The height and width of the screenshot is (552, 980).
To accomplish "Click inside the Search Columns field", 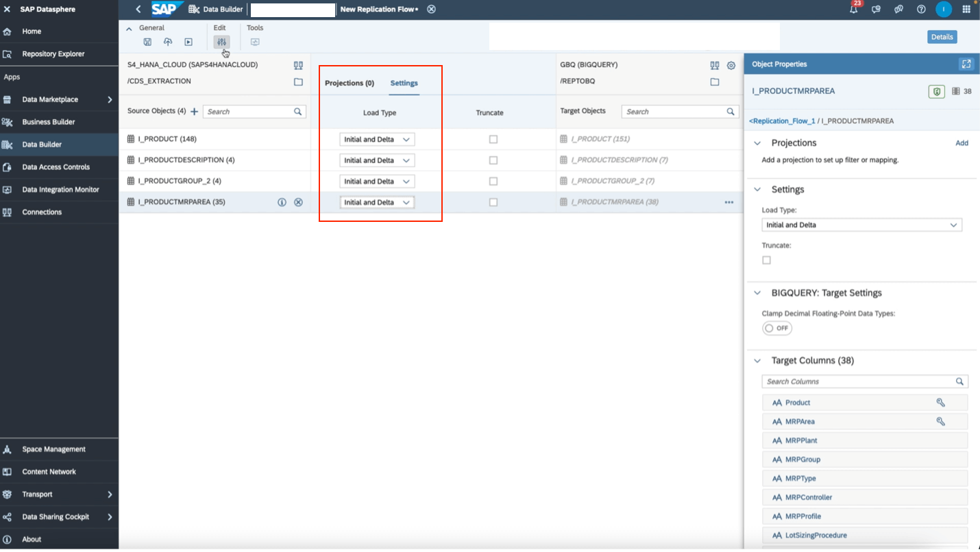I will click(857, 381).
